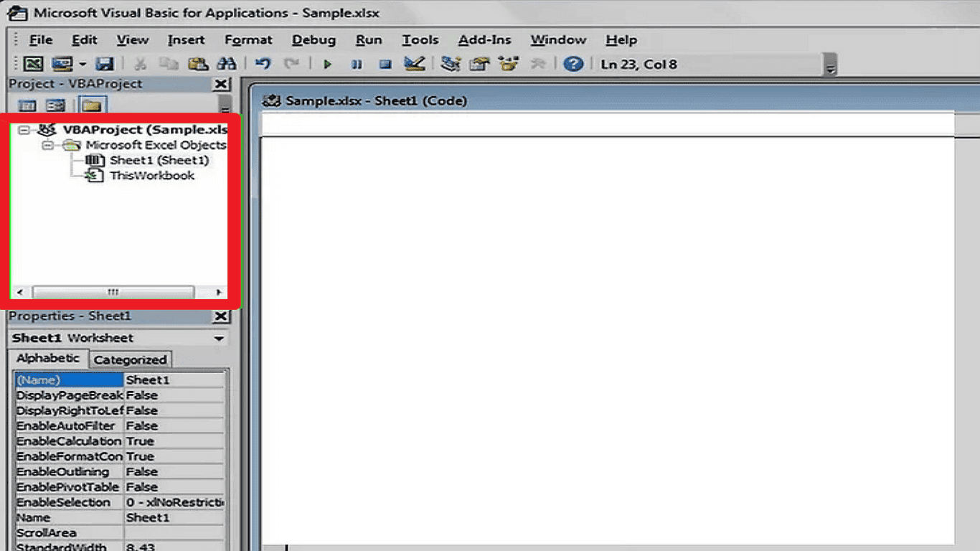Screen dimensions: 980x551
Task: Click the EnableSelection xlNoRestrictions value
Action: 174,502
